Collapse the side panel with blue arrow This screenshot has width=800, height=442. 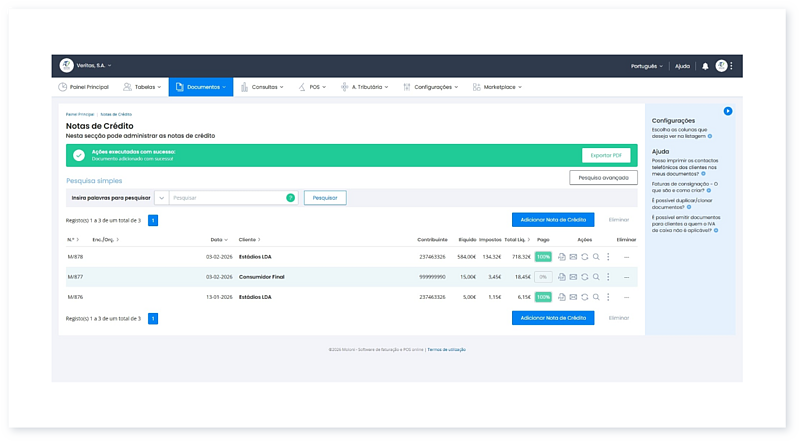click(x=728, y=111)
